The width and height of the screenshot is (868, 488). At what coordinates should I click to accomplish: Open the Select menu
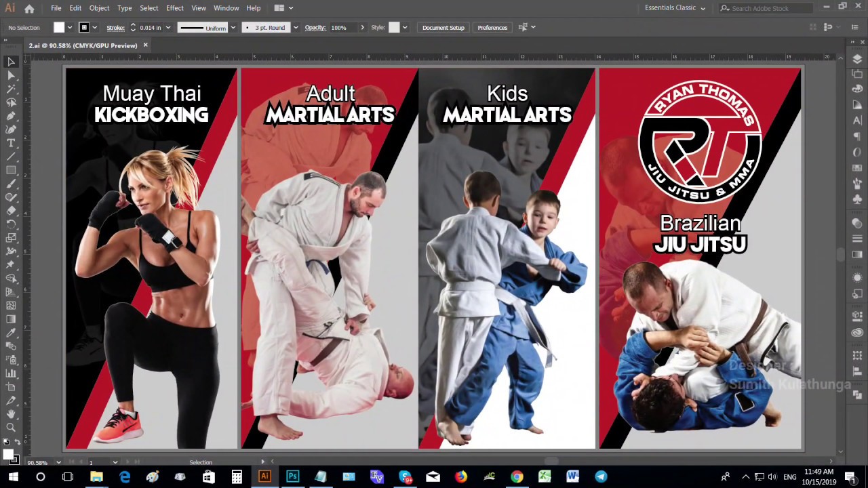coord(149,8)
